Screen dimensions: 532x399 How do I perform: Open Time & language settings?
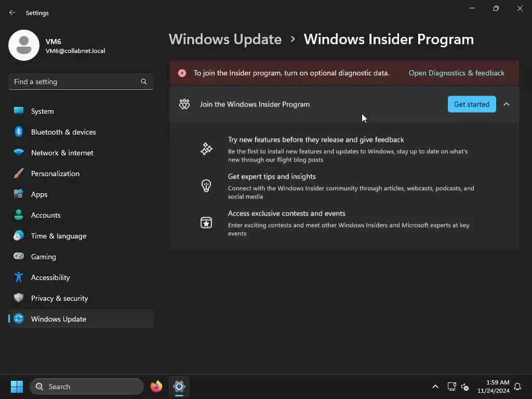pos(81,236)
